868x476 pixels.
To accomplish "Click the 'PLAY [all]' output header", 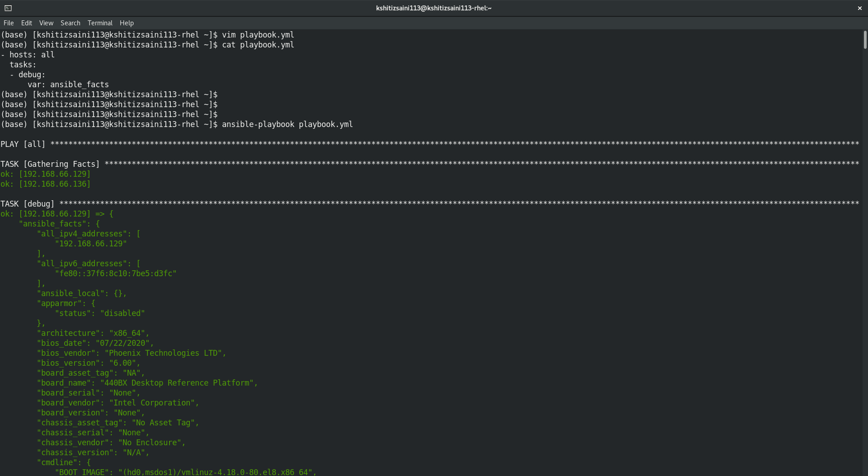I will [x=23, y=144].
